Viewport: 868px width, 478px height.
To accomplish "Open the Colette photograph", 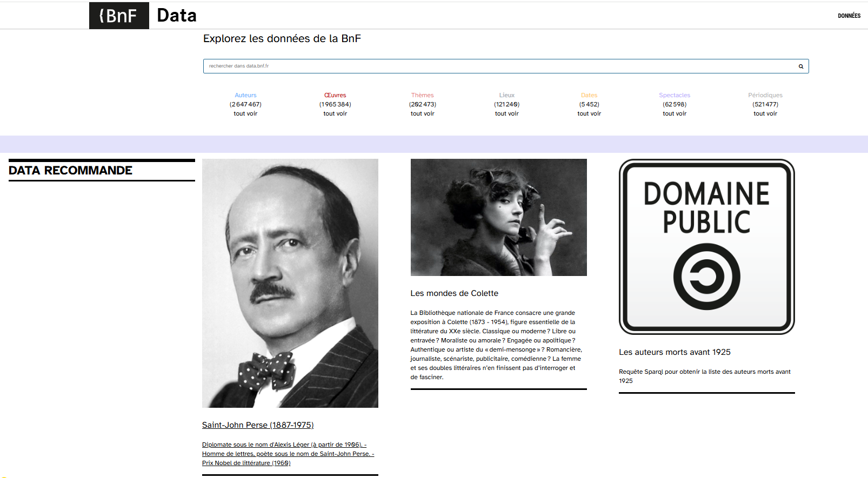I will (x=498, y=217).
